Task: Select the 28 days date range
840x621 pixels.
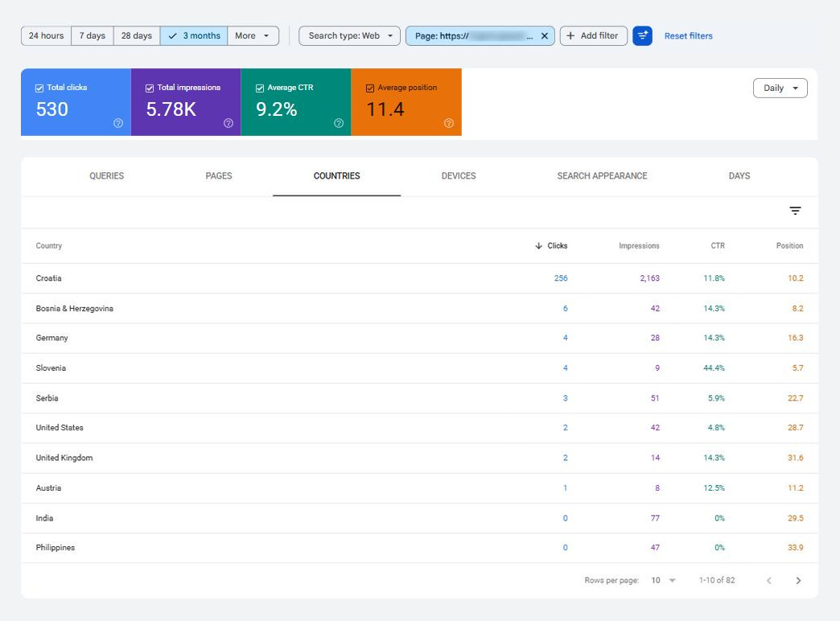Action: (137, 36)
